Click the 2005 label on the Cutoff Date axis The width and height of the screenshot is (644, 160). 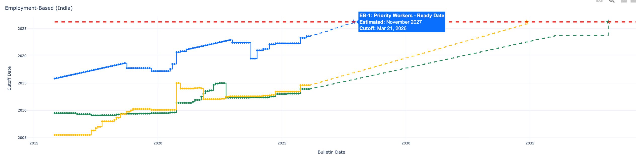[22, 138]
